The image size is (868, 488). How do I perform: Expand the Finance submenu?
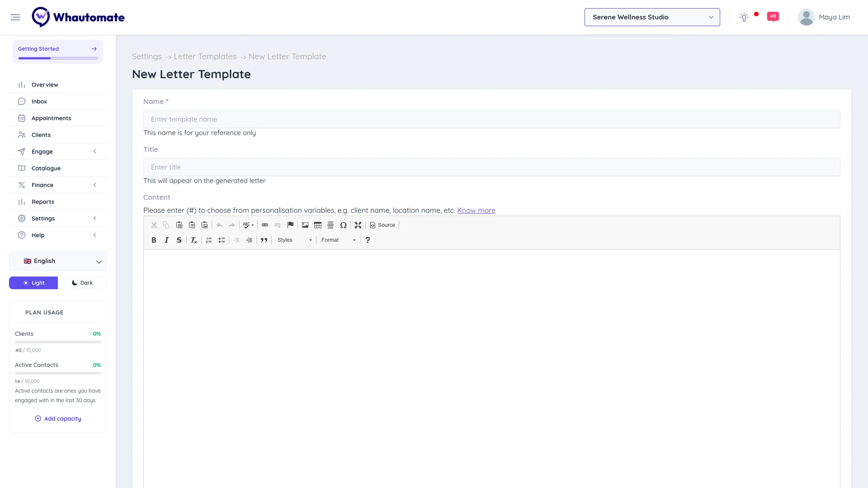click(x=58, y=185)
